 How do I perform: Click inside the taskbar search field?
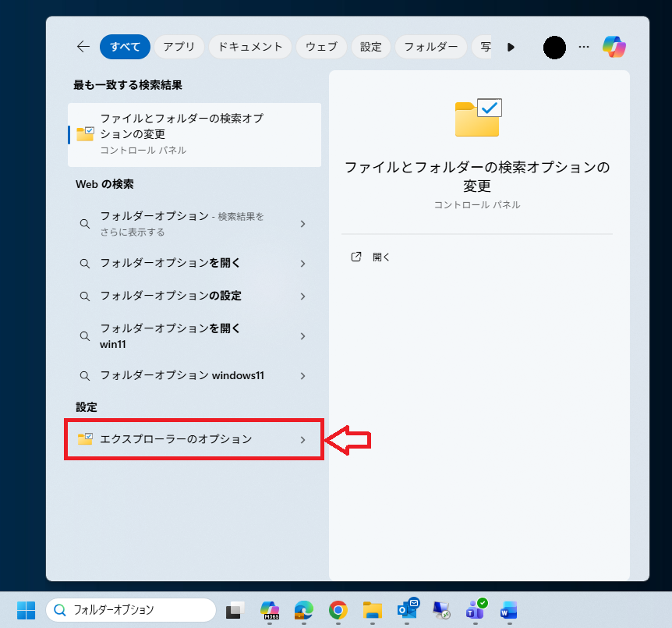pyautogui.click(x=133, y=610)
